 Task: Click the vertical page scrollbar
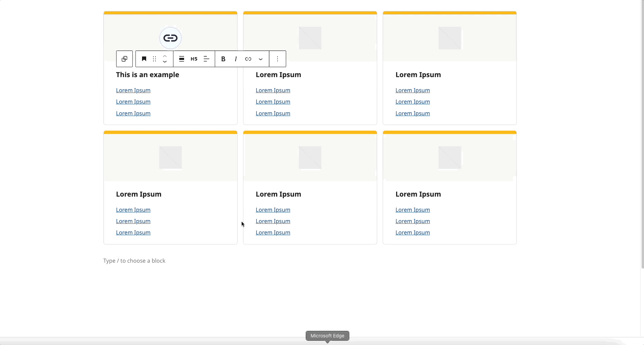(x=642, y=134)
